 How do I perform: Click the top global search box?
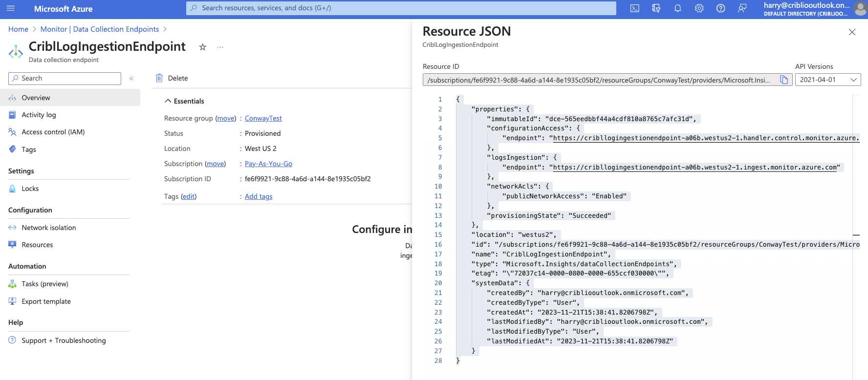point(401,8)
